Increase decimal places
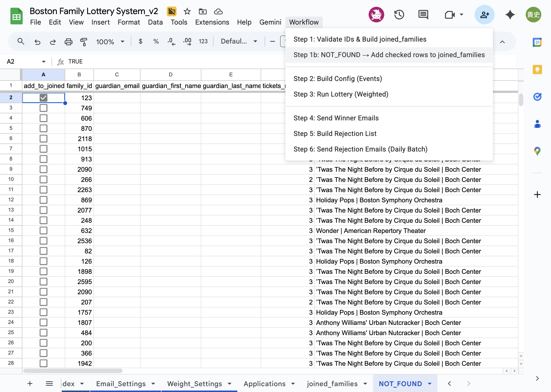 coord(187,42)
